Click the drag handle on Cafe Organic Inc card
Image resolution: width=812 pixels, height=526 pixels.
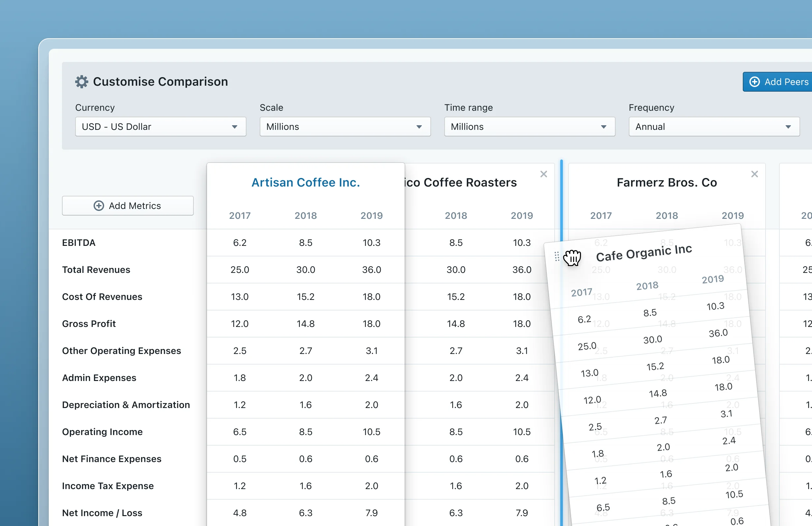point(558,257)
